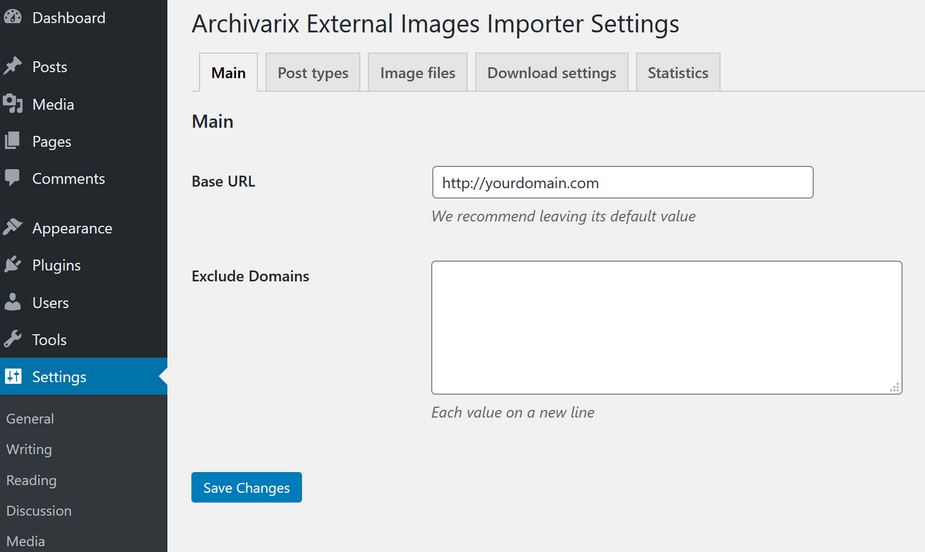Click the Save Changes button
This screenshot has width=925, height=552.
247,487
